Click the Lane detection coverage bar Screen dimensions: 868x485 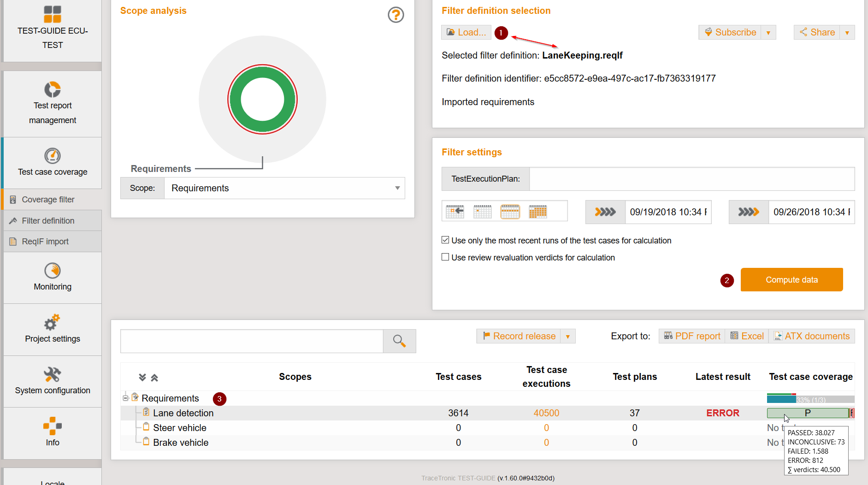(807, 413)
